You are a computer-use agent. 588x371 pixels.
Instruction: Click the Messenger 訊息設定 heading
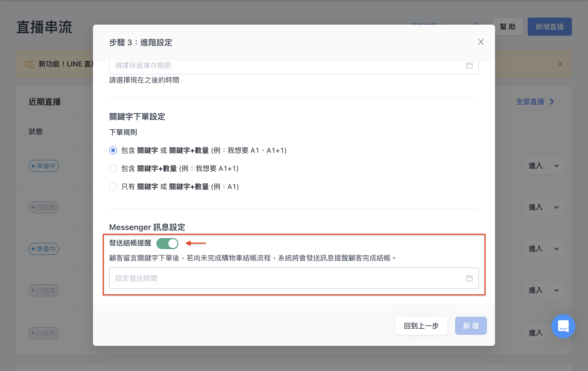coord(147,227)
